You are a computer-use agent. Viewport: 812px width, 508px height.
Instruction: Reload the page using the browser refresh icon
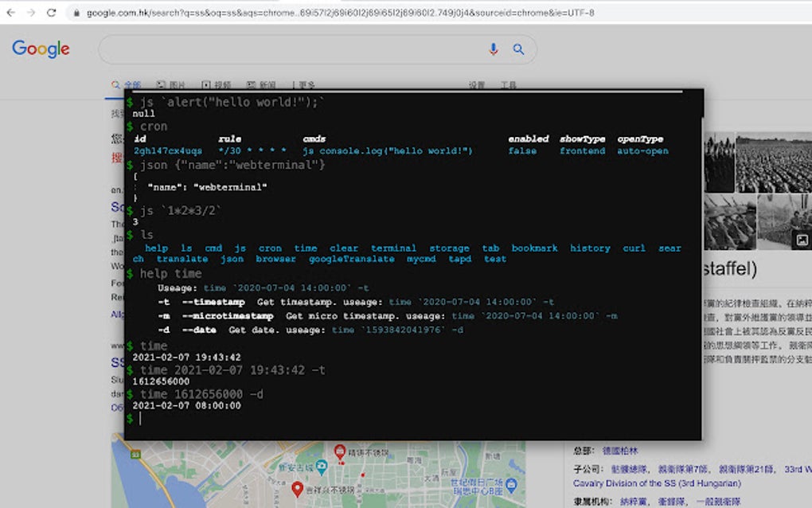coord(52,12)
